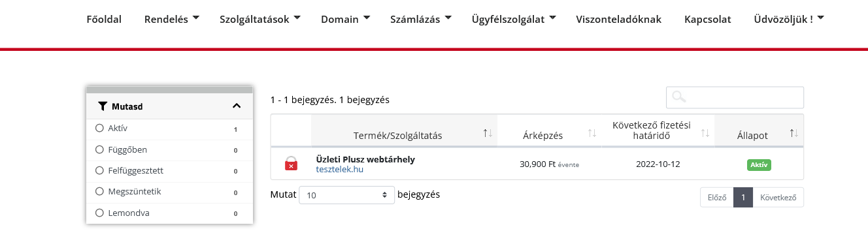Open the tesztelek.hu domain link
Viewport: 868px width, 244px height.
pyautogui.click(x=339, y=170)
